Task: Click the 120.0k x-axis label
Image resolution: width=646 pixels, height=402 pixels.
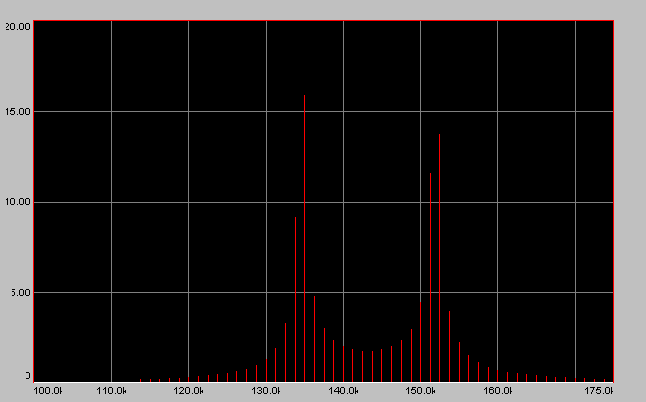Action: point(188,390)
